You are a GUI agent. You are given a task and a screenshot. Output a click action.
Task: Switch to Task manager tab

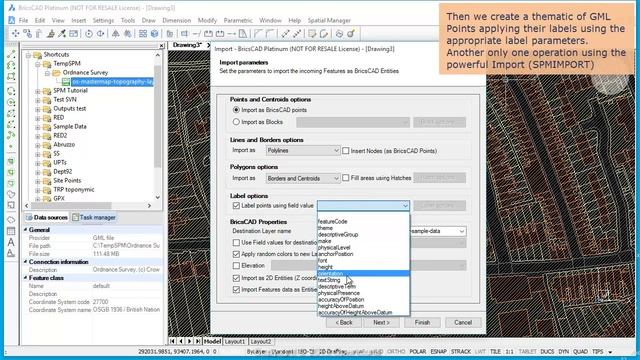[x=94, y=218]
